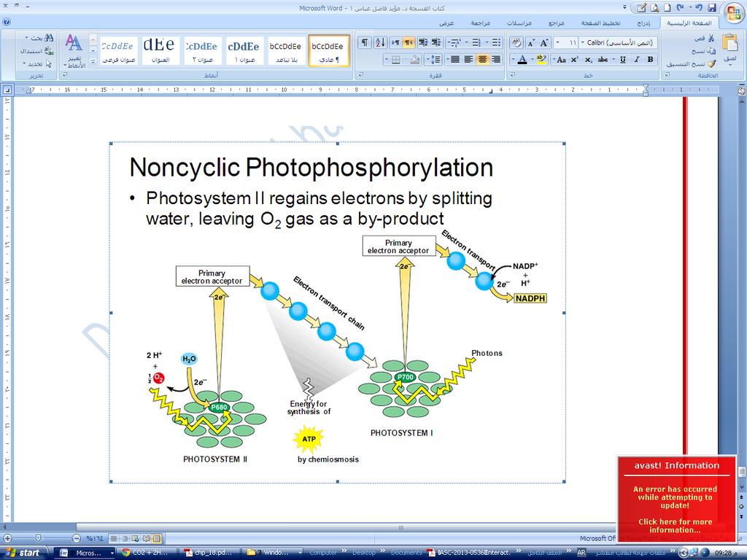Screen dimensions: 747x560
Task: Apply superscript formatting
Action: pos(575,60)
